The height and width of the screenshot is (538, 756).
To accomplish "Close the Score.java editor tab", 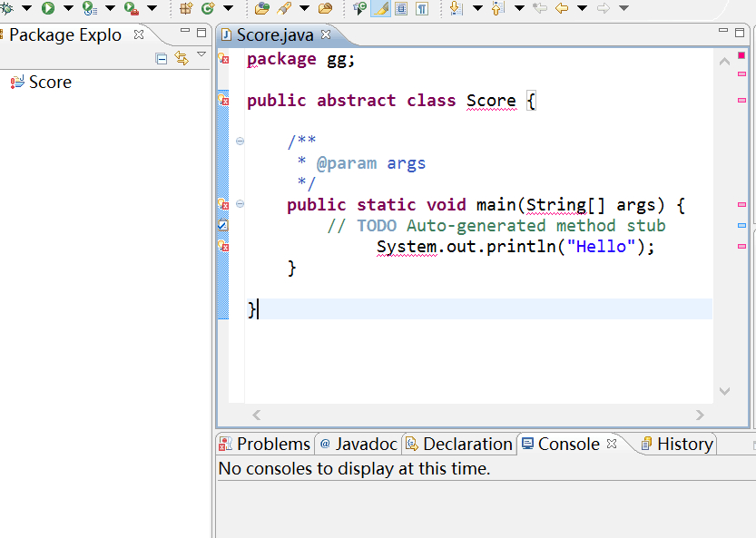I will pyautogui.click(x=326, y=34).
